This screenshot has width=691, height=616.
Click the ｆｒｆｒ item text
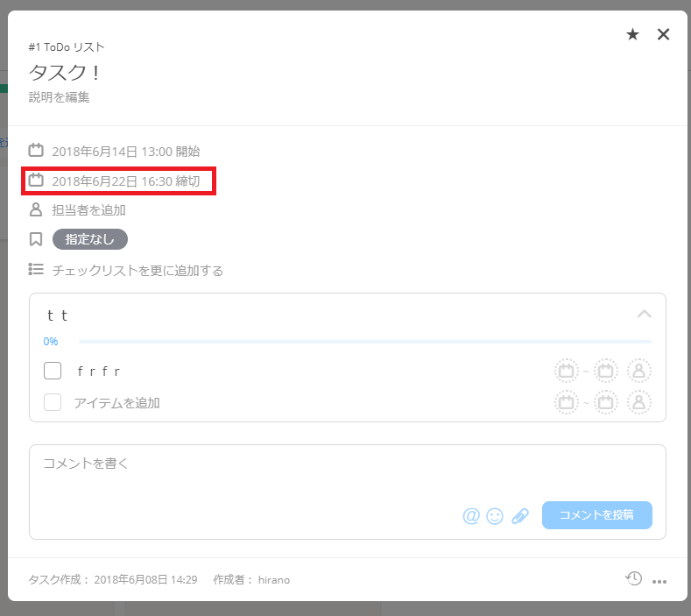coord(99,372)
